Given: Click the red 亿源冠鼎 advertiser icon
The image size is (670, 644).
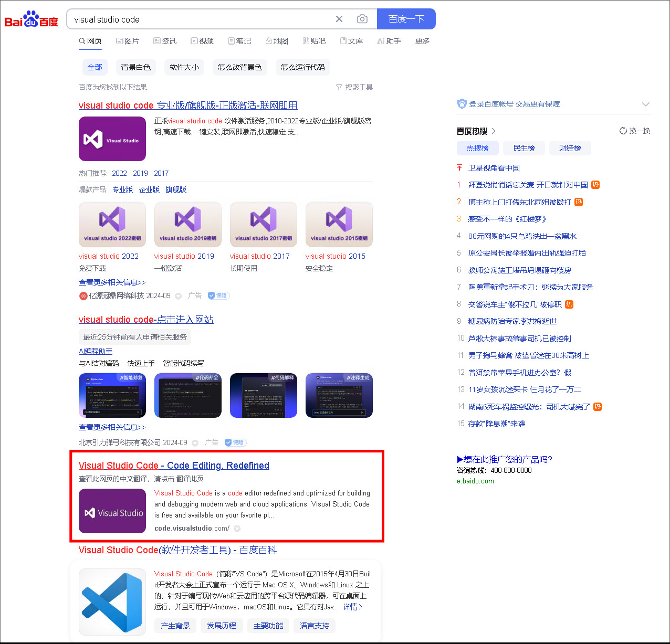Looking at the screenshot, I should pos(83,295).
